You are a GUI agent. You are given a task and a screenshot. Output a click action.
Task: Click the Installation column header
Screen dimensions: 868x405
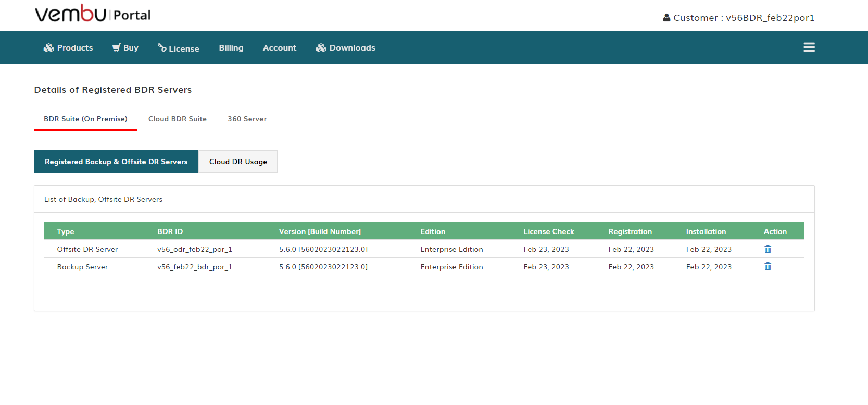point(706,231)
